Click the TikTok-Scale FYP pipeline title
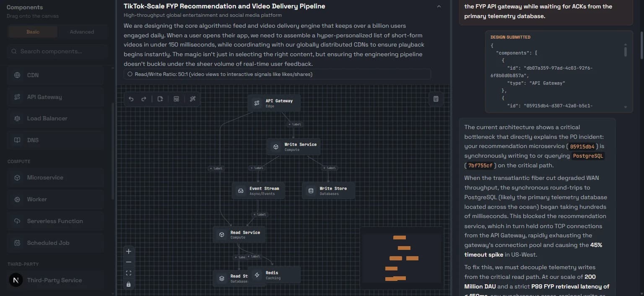The height and width of the screenshot is (296, 644). 224,6
